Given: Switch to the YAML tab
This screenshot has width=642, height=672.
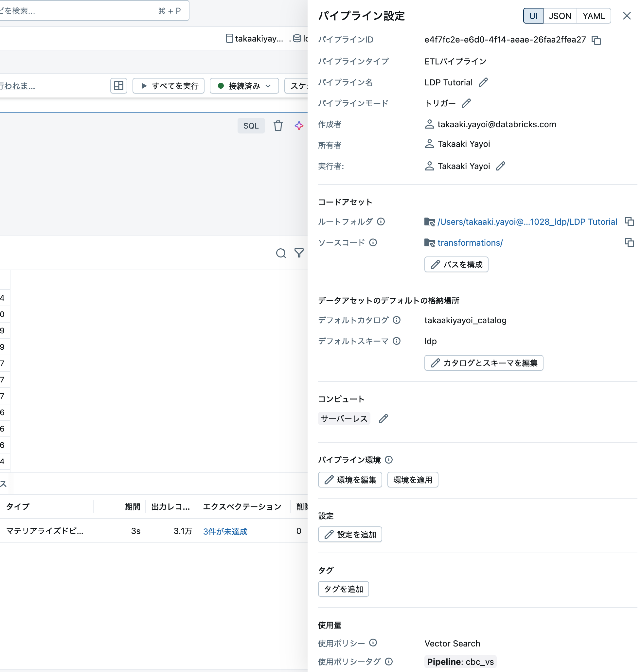Looking at the screenshot, I should coord(594,16).
